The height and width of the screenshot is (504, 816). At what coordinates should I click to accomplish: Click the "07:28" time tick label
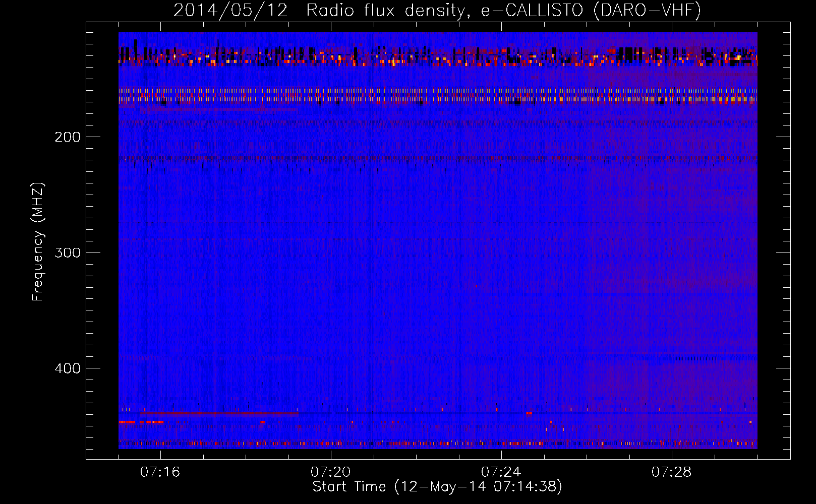(x=672, y=472)
